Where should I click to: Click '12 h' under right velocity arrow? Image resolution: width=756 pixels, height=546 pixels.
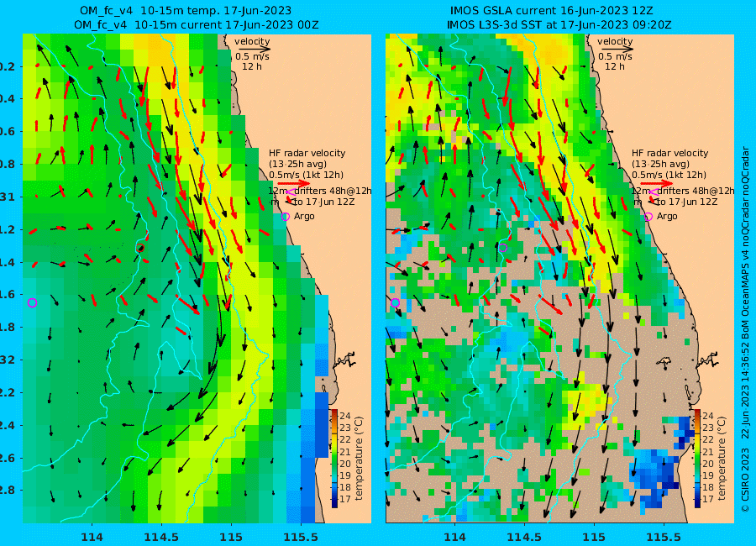(x=615, y=66)
